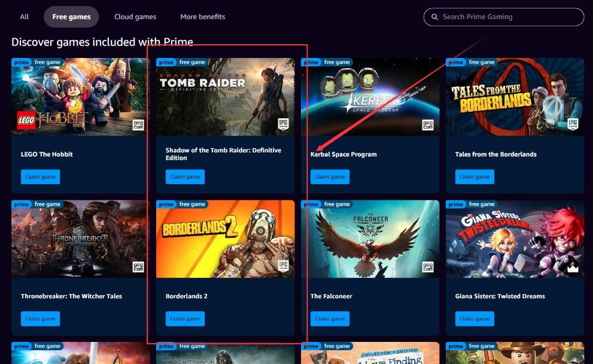Click prime free game tag on Falconeer

point(327,204)
